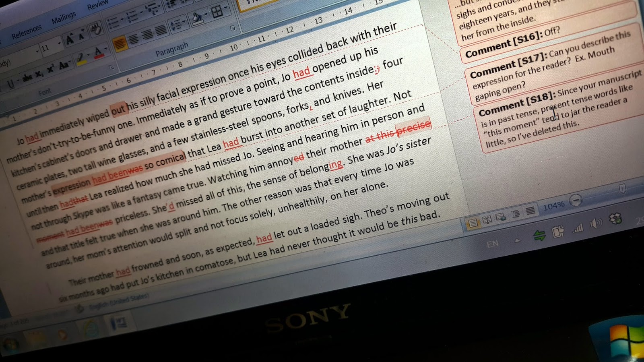The height and width of the screenshot is (362, 644).
Task: Clear formatting with the eraser icon
Action: (x=96, y=29)
